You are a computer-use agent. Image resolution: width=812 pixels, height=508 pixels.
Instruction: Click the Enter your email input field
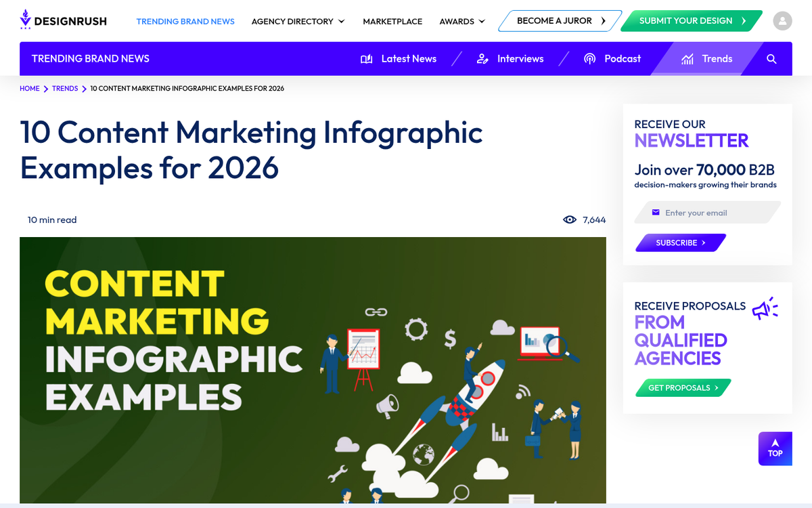coord(697,212)
